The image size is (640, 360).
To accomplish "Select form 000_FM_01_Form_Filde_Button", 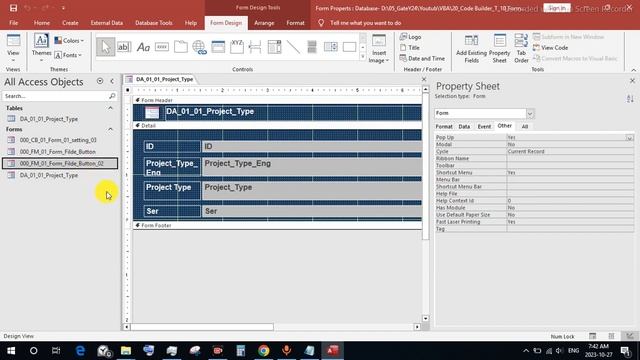I will click(x=58, y=152).
